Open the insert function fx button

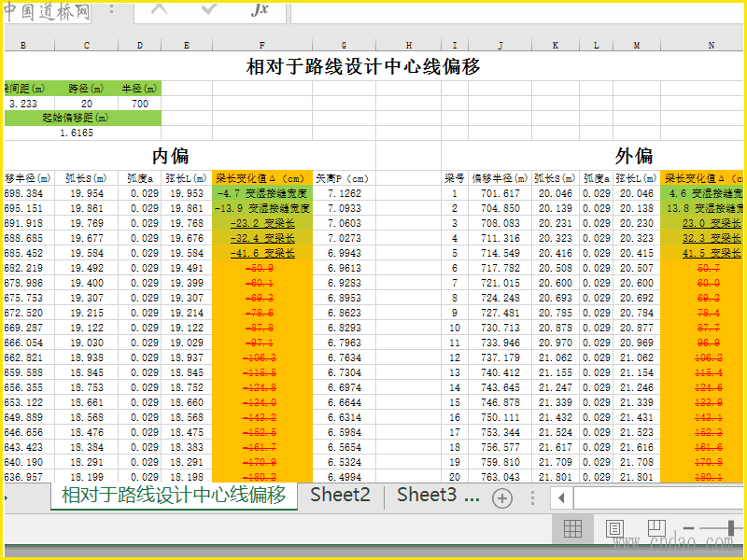click(260, 9)
